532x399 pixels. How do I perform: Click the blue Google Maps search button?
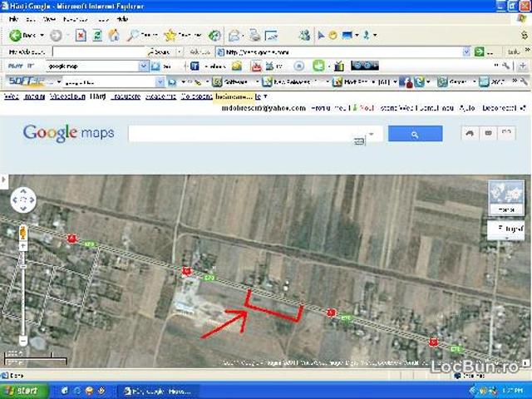pyautogui.click(x=415, y=134)
